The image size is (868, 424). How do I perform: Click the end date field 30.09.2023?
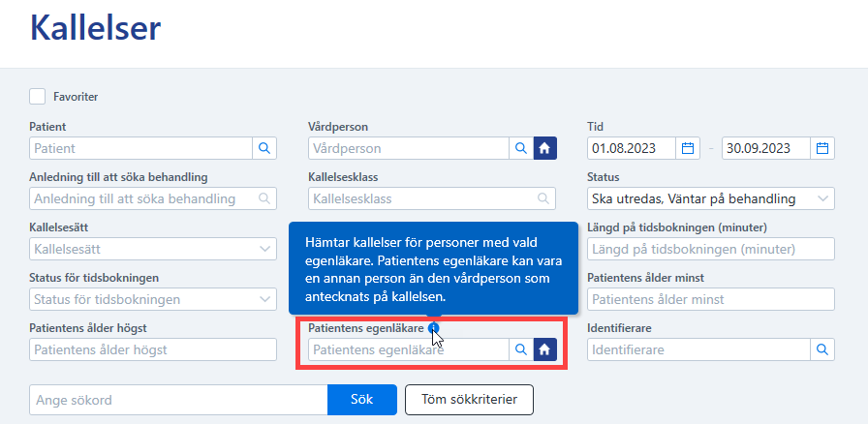point(766,148)
